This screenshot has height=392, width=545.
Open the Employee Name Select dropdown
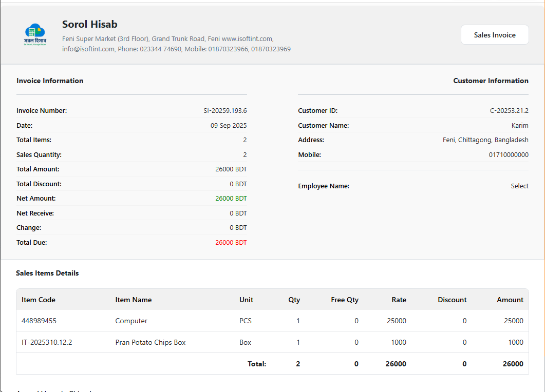(x=519, y=186)
